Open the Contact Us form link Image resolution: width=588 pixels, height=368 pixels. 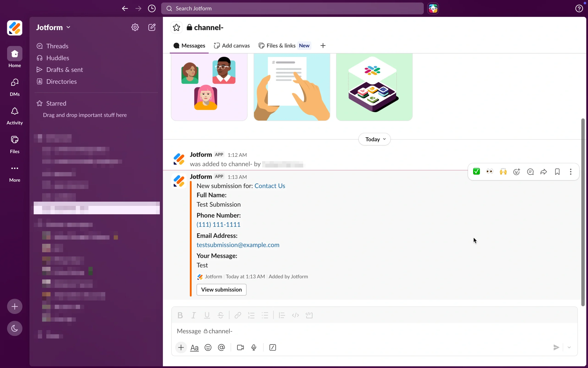click(270, 186)
